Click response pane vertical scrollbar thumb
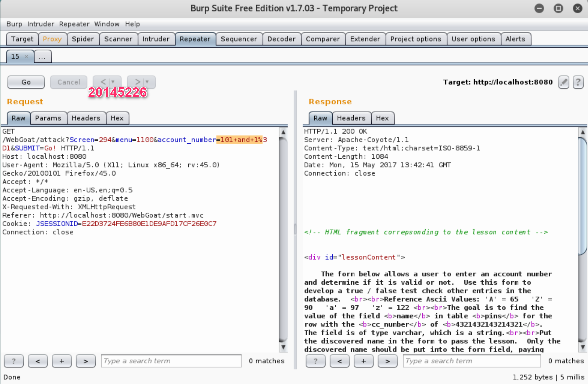588x384 pixels. coord(583,196)
